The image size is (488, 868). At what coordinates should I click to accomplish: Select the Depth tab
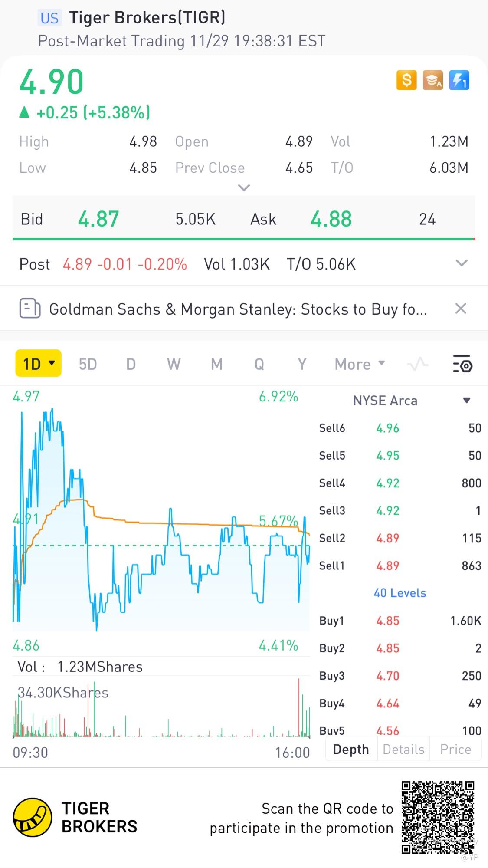(x=351, y=749)
